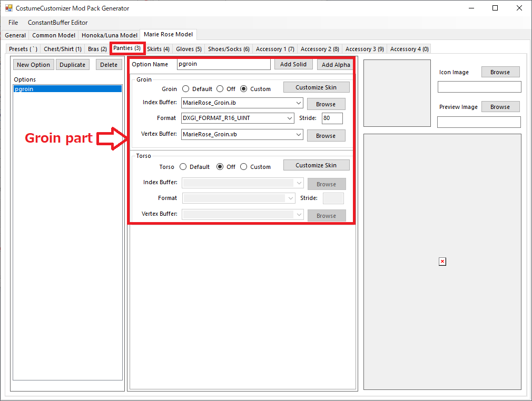532x401 pixels.
Task: Switch to General tab
Action: click(x=15, y=35)
